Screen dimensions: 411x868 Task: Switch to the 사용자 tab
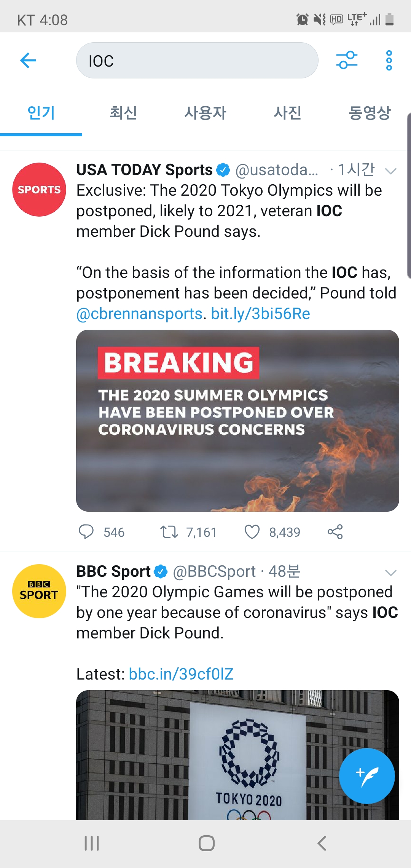point(205,113)
